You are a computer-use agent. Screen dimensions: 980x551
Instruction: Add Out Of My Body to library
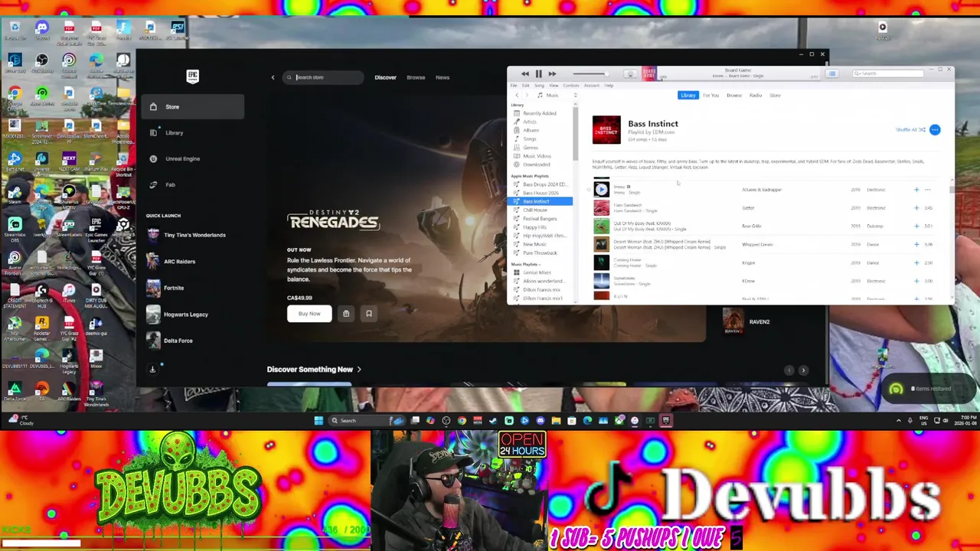[916, 227]
